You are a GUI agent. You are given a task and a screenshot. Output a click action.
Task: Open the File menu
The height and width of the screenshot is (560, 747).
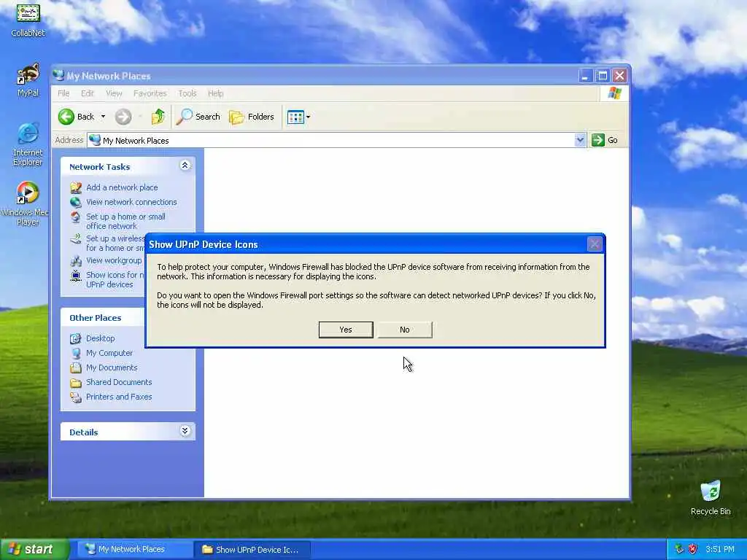63,93
